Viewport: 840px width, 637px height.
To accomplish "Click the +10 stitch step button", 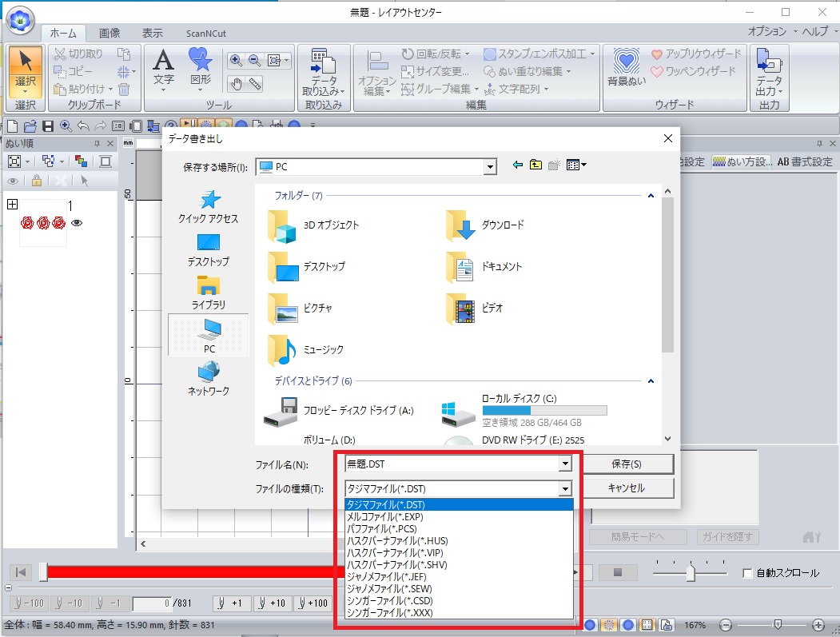I will (273, 603).
